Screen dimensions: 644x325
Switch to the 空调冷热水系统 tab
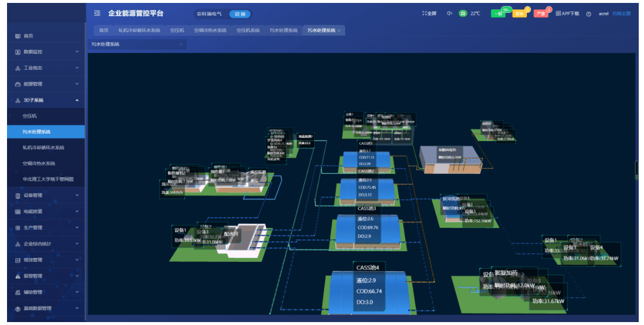pyautogui.click(x=211, y=30)
